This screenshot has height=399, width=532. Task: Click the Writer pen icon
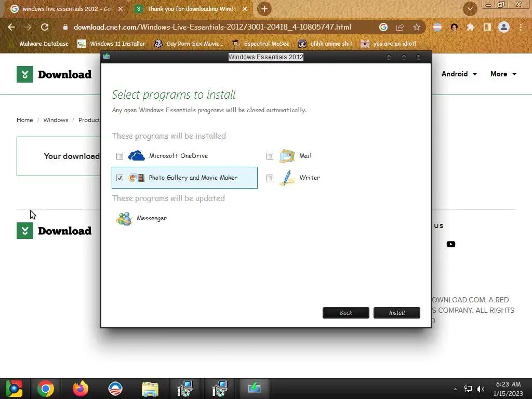tap(287, 178)
